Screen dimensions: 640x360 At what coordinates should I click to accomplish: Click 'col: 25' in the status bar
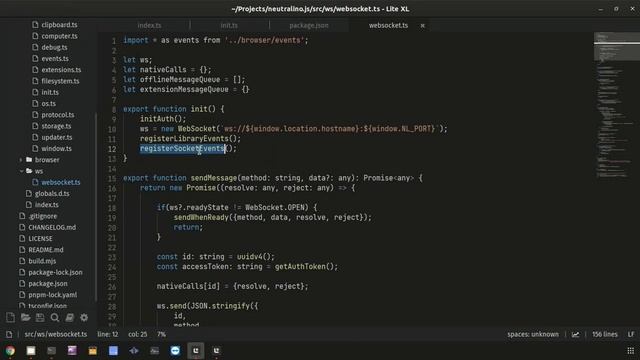pos(138,334)
